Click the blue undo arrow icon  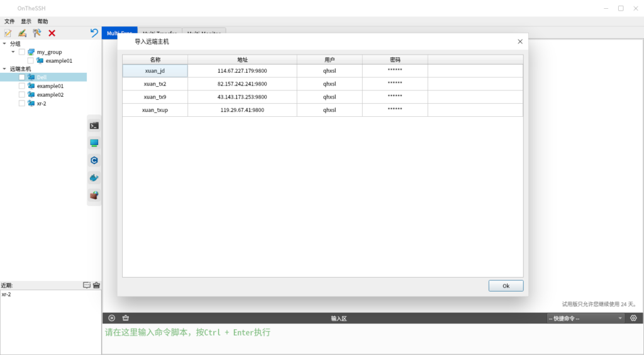(94, 33)
